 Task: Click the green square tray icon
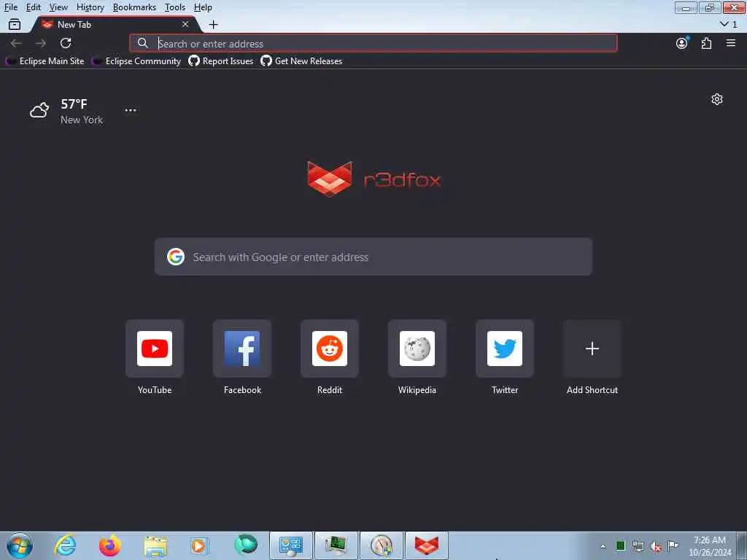[621, 545]
